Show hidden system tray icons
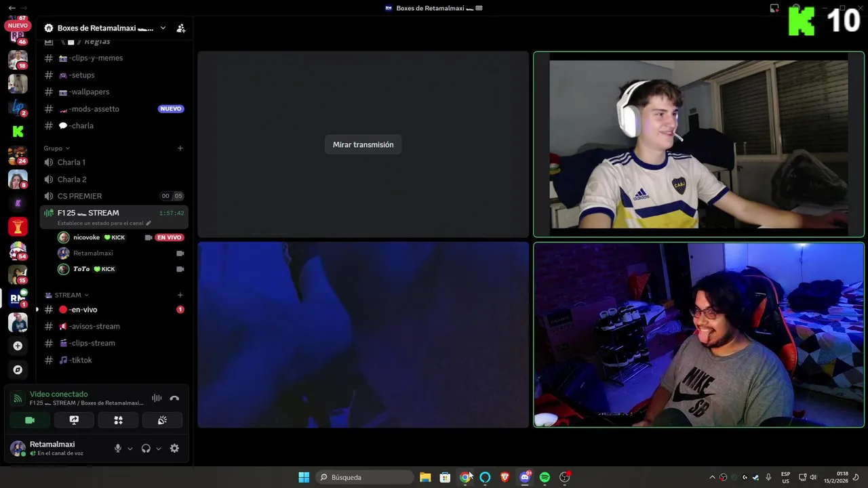Screen dimensions: 868x488 (712, 478)
